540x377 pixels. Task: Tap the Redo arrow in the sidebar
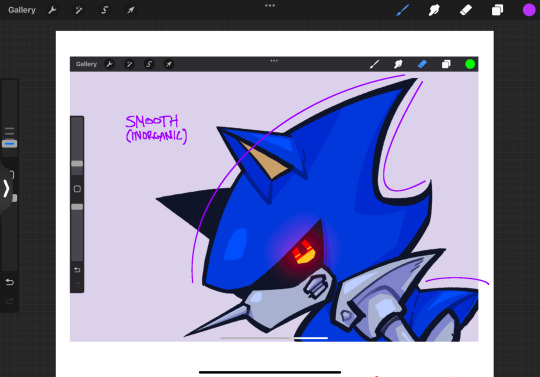tap(10, 301)
